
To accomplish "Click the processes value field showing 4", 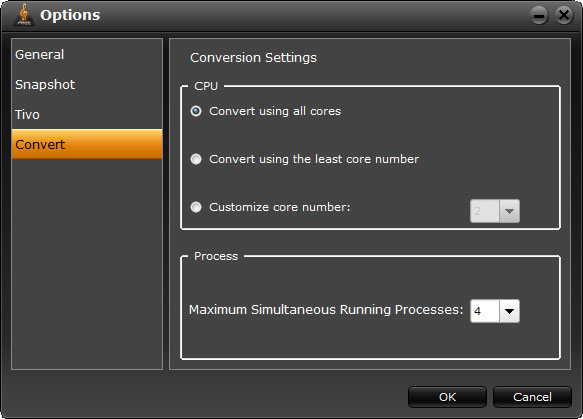I will [x=484, y=311].
